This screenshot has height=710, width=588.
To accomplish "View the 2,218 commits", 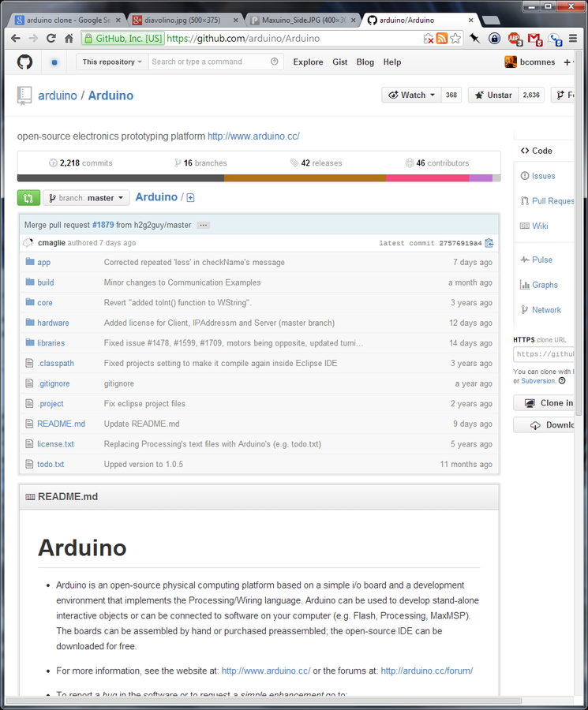I will (x=81, y=163).
